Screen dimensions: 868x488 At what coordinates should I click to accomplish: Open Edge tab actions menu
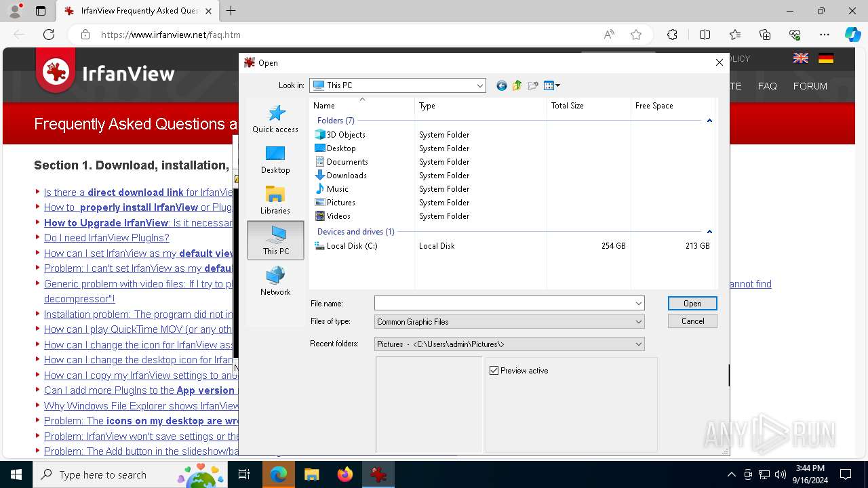41,11
